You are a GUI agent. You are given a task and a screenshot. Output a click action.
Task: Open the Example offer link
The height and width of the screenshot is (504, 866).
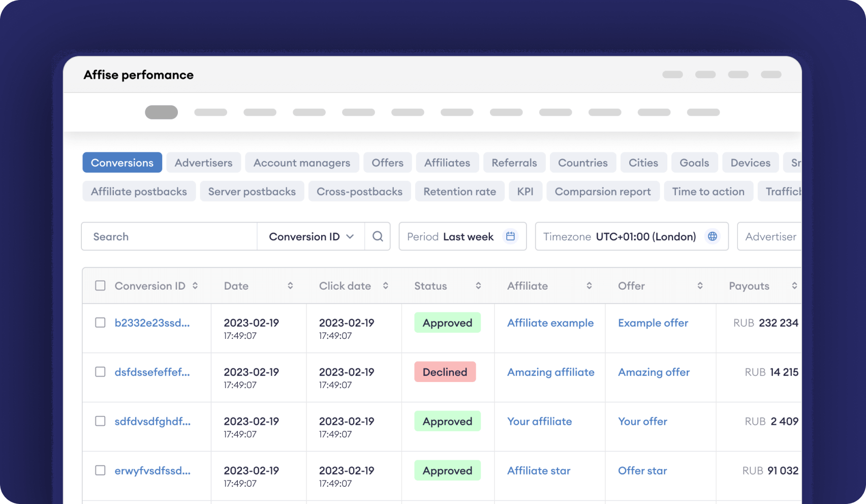[653, 323]
